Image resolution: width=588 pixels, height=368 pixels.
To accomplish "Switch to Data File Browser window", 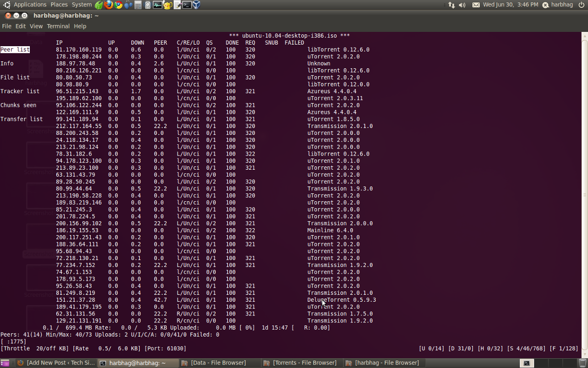I will click(x=220, y=363).
